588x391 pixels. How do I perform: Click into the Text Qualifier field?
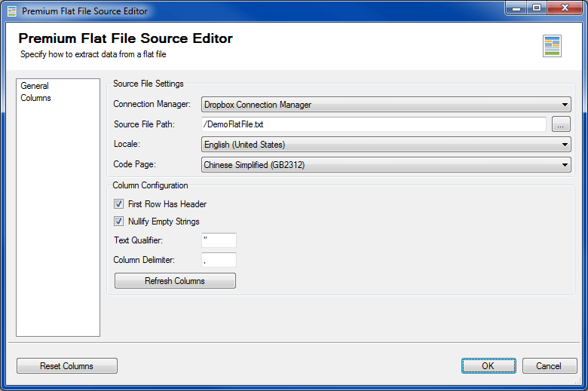[219, 240]
